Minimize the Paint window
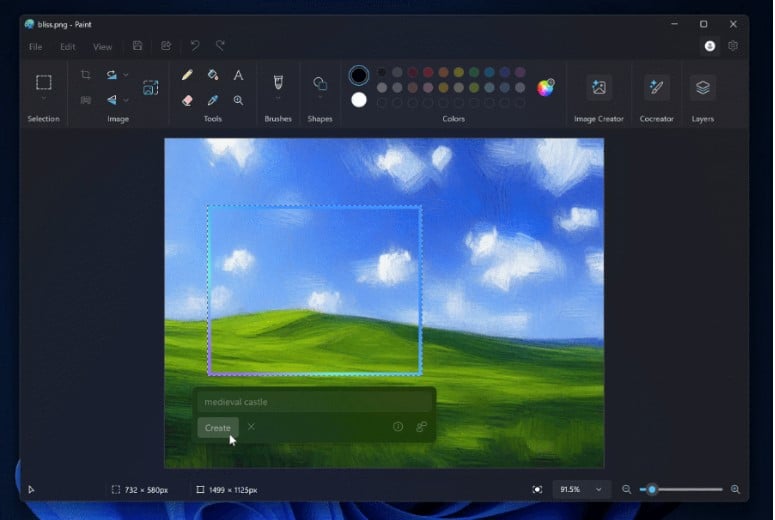Screen dimensions: 775x520 point(674,24)
